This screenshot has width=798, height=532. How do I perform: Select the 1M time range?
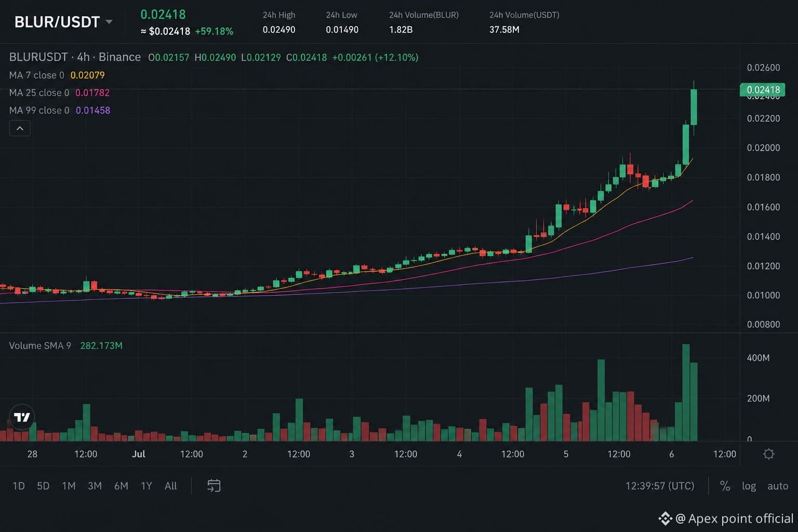(x=69, y=486)
